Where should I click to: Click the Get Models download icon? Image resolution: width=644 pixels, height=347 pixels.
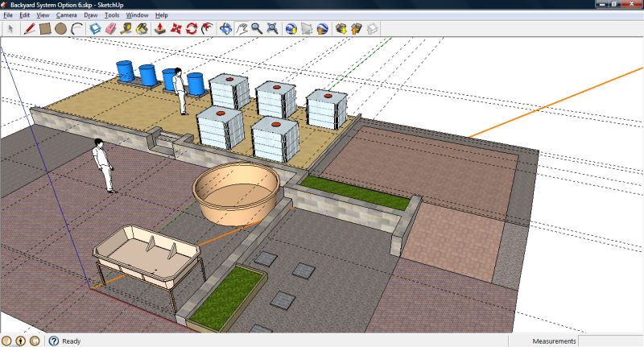click(x=341, y=29)
